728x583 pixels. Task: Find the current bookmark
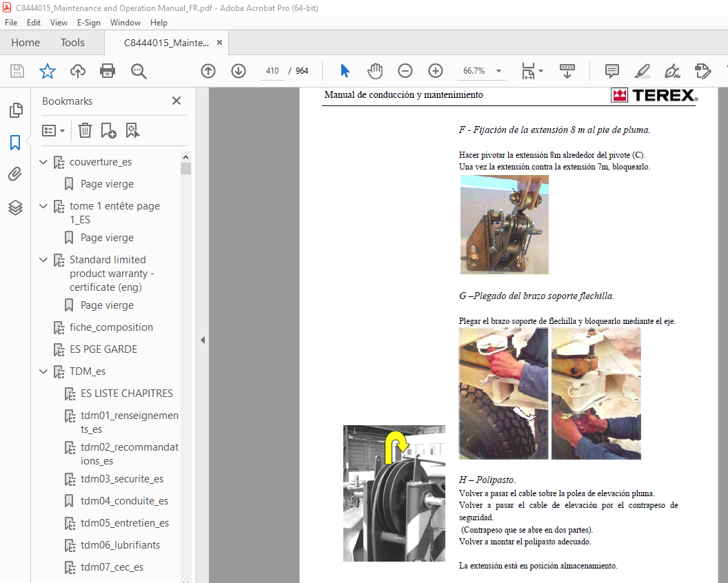click(x=132, y=130)
